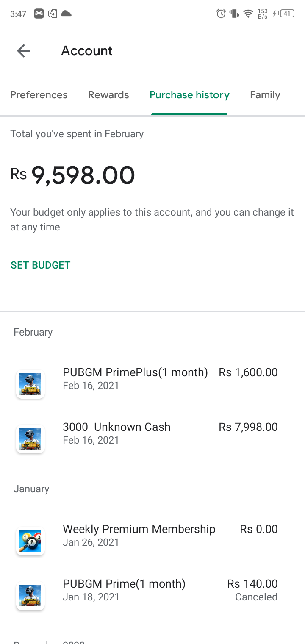Tap the alarm clock status icon
This screenshot has width=305, height=644.
(x=221, y=14)
